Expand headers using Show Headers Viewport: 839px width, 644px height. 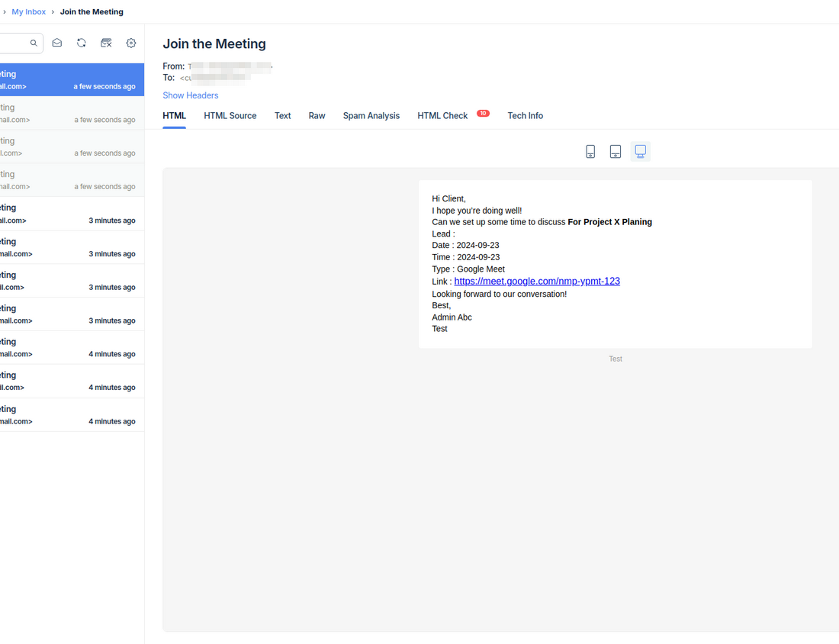190,95
